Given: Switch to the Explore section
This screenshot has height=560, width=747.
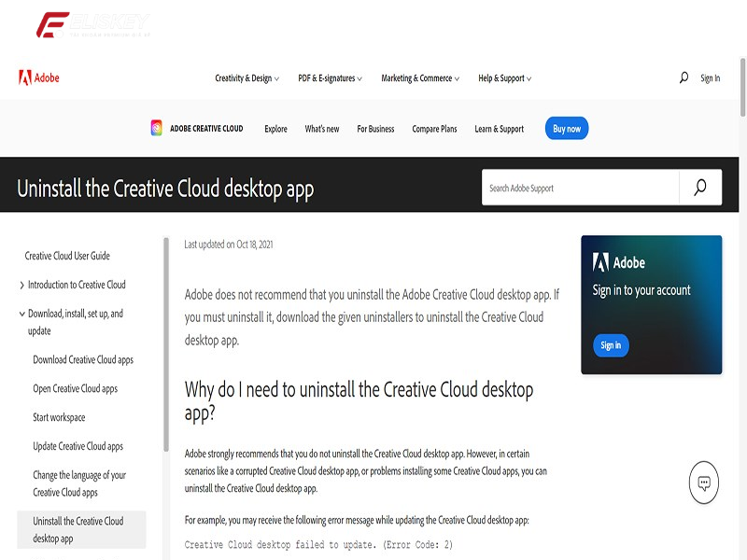Looking at the screenshot, I should tap(275, 128).
